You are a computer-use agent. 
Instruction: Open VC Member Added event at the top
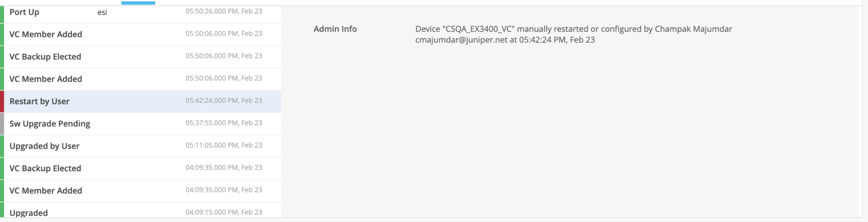tap(141, 34)
